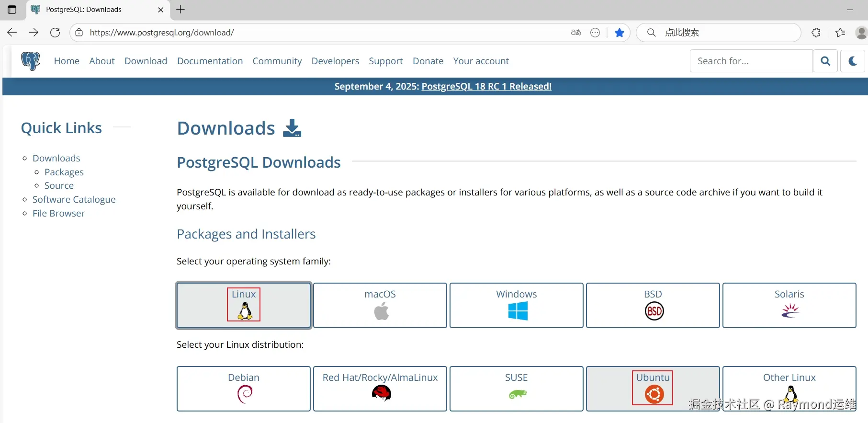Open PostgreSQL 18 RC 1 Released link
868x423 pixels.
486,86
